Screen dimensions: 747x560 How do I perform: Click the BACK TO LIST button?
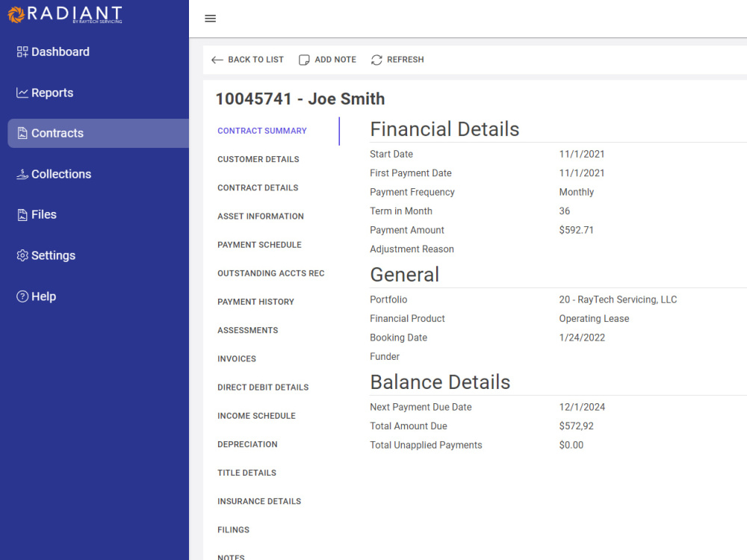point(248,60)
